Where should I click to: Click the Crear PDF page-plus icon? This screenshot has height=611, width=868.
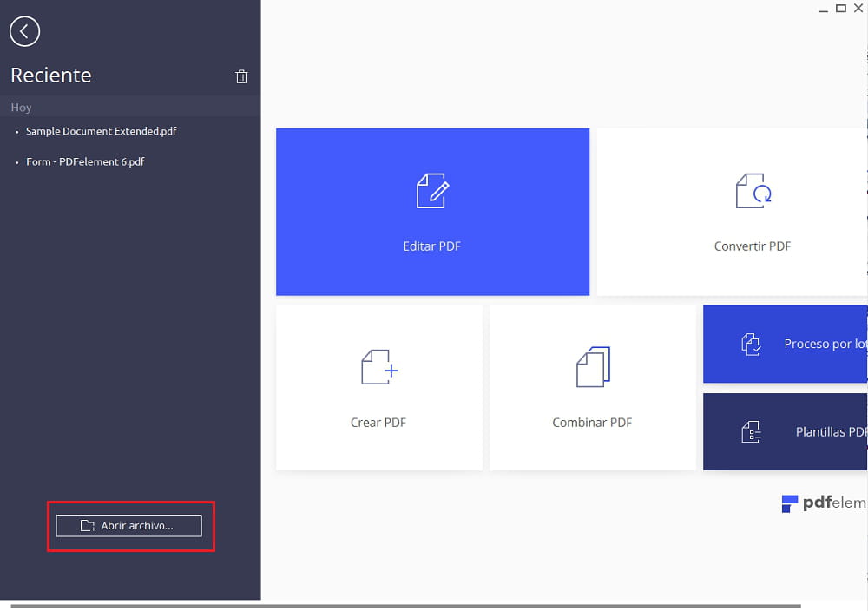(378, 367)
